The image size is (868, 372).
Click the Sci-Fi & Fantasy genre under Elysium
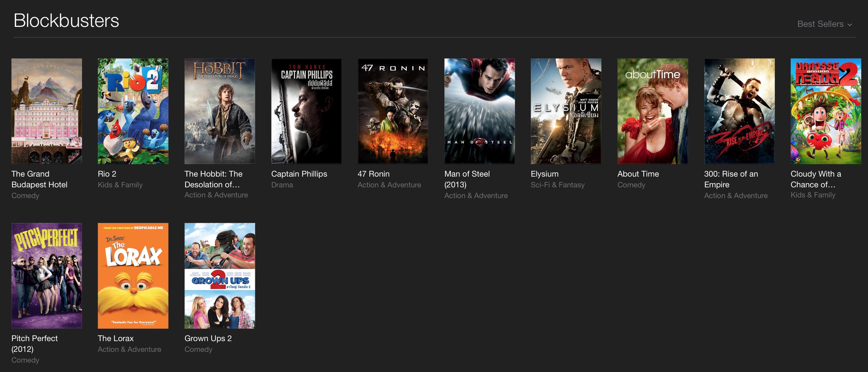[x=557, y=185]
